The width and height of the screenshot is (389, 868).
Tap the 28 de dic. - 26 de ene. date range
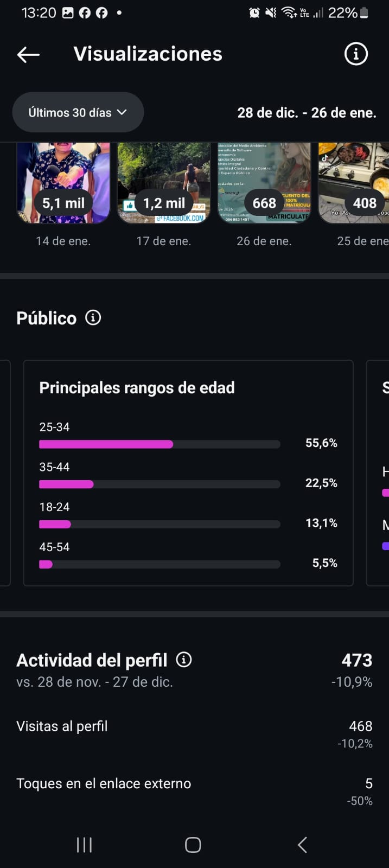[x=307, y=113]
